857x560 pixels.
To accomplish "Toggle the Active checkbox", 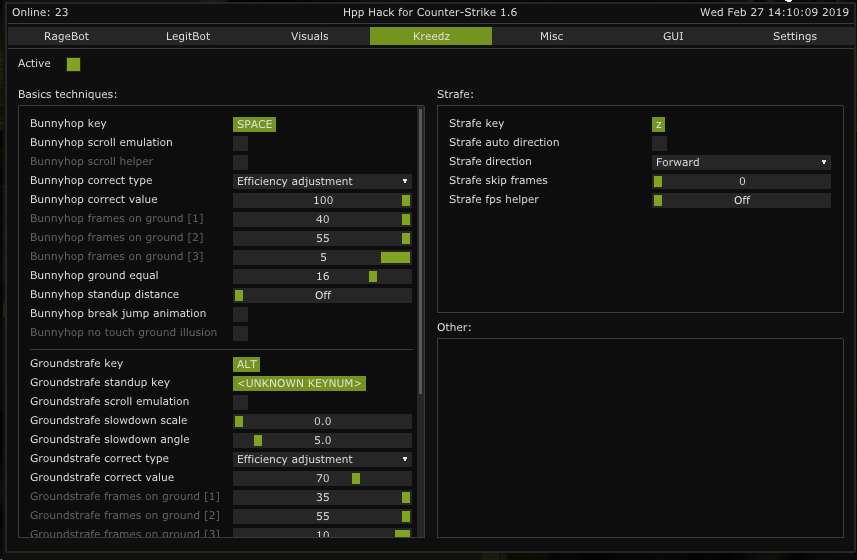I will click(73, 64).
